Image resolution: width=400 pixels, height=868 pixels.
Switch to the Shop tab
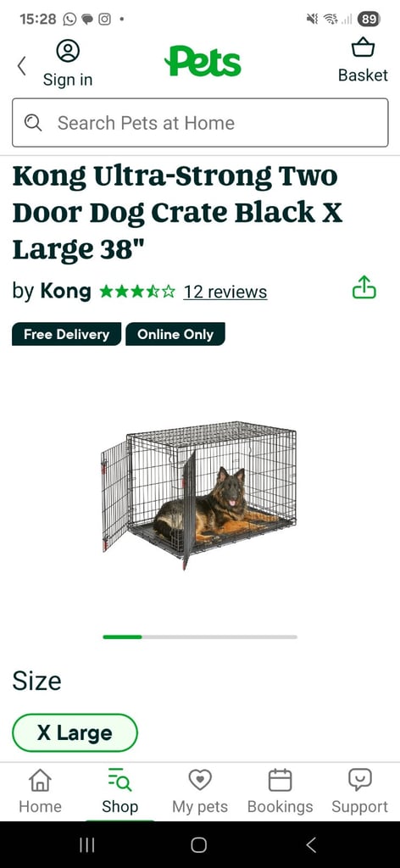point(120,792)
